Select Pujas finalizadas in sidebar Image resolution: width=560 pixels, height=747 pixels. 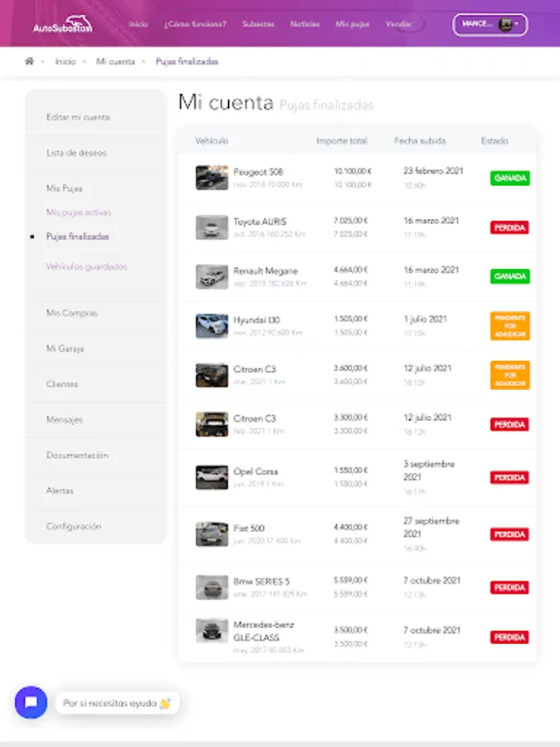tap(78, 237)
